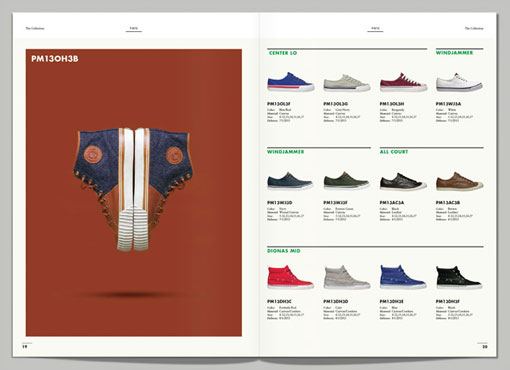Click 'The Collection' header on left page
Screen dimensions: 510x370
pos(35,28)
